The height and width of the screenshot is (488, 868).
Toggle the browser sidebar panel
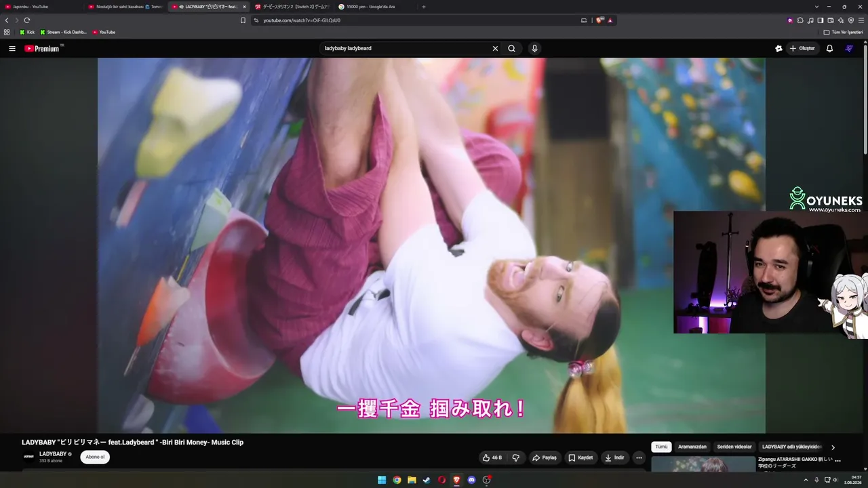pos(821,20)
